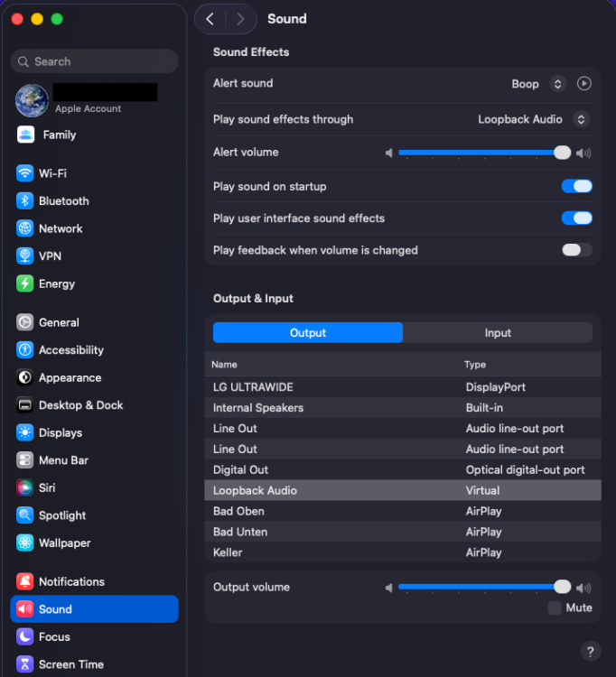The image size is (616, 677).
Task: Open Play sound effects through dropdown
Action: tap(533, 119)
